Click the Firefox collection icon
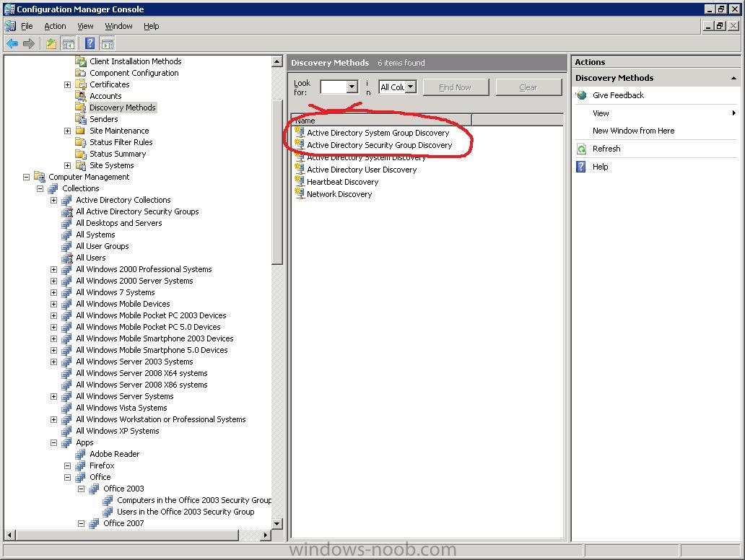The height and width of the screenshot is (560, 745). [x=80, y=465]
